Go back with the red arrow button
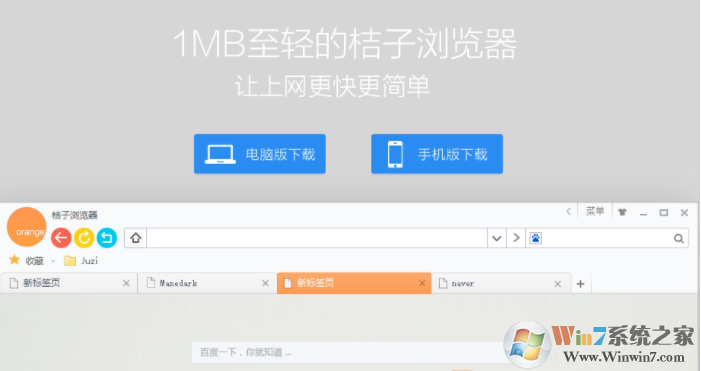 (61, 238)
